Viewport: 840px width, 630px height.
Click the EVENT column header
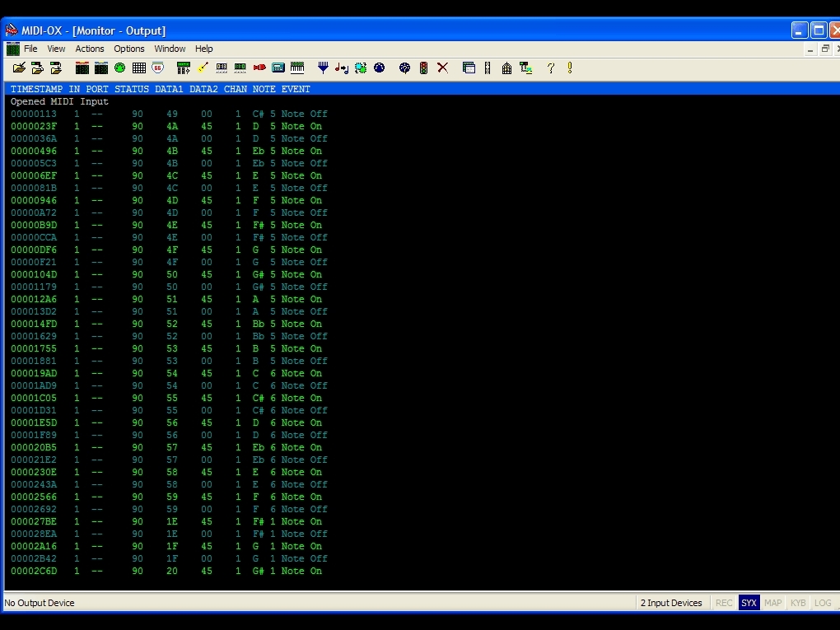[x=296, y=89]
